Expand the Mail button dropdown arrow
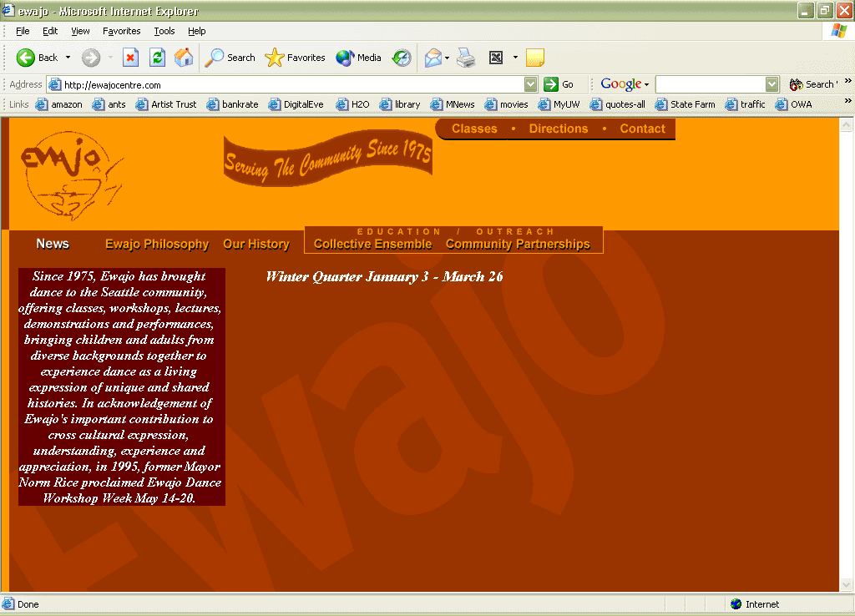The height and width of the screenshot is (616, 855). (448, 58)
